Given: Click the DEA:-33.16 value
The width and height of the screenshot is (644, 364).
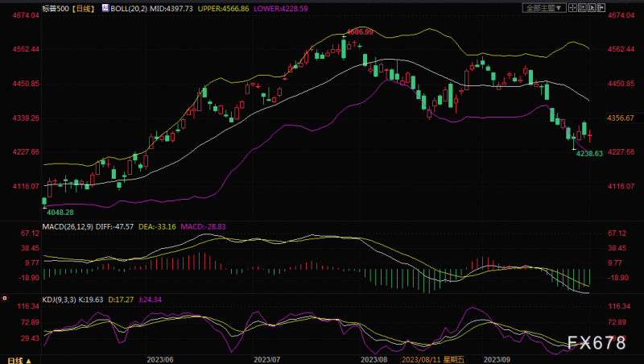Looking at the screenshot, I should [157, 227].
